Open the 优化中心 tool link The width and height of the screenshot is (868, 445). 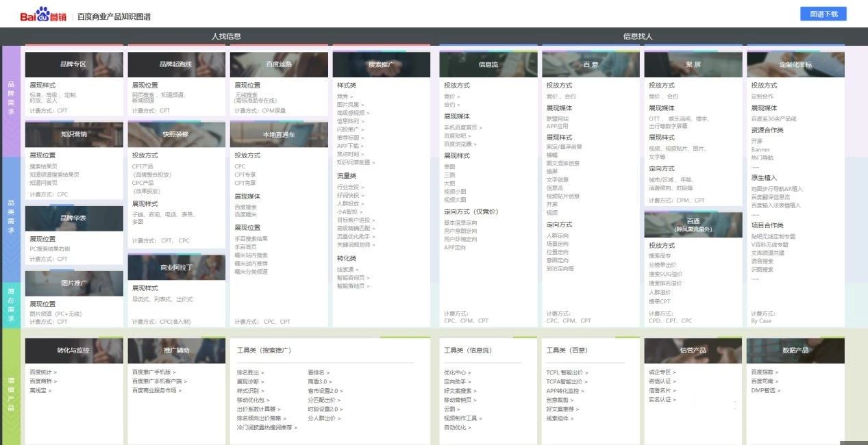[458, 373]
